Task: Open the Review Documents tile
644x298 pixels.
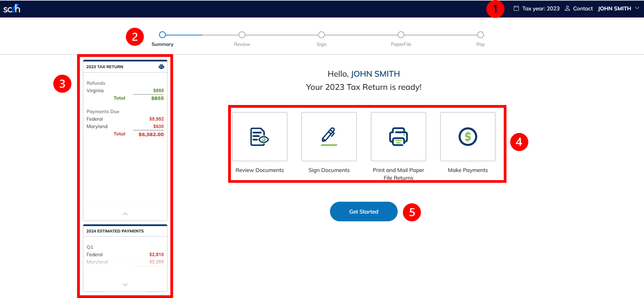Action: [259, 137]
